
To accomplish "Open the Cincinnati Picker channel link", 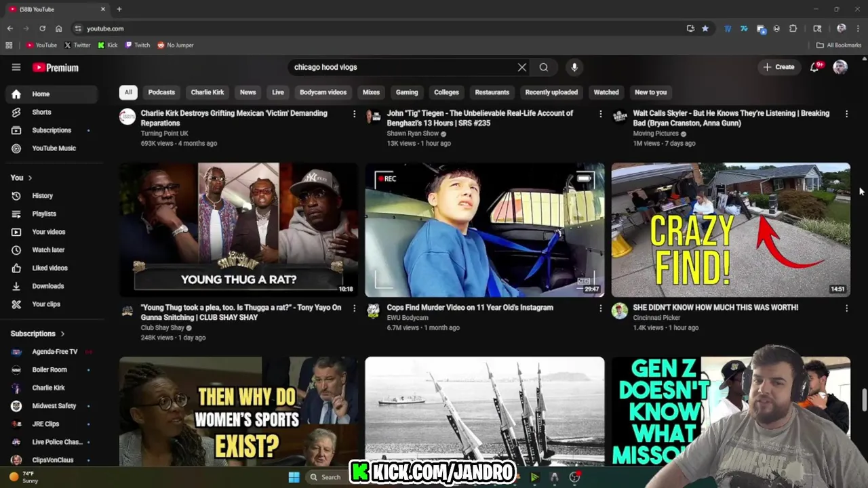I will pos(656,317).
